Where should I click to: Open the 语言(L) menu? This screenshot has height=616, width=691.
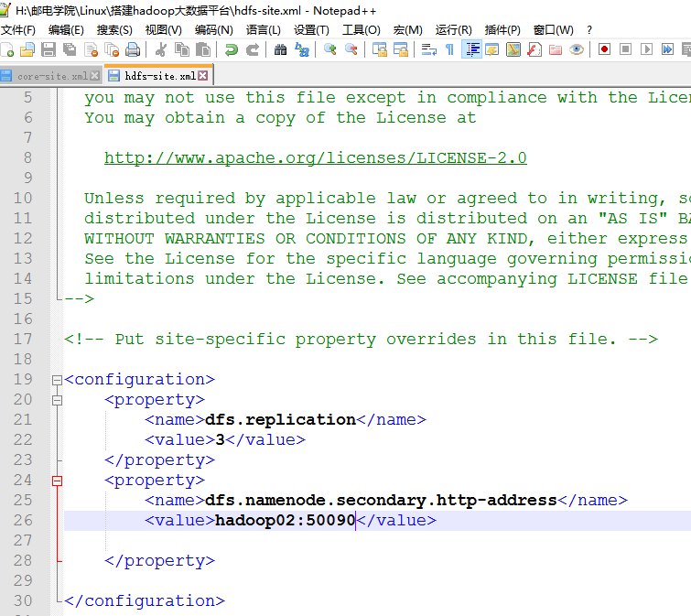coord(263,30)
